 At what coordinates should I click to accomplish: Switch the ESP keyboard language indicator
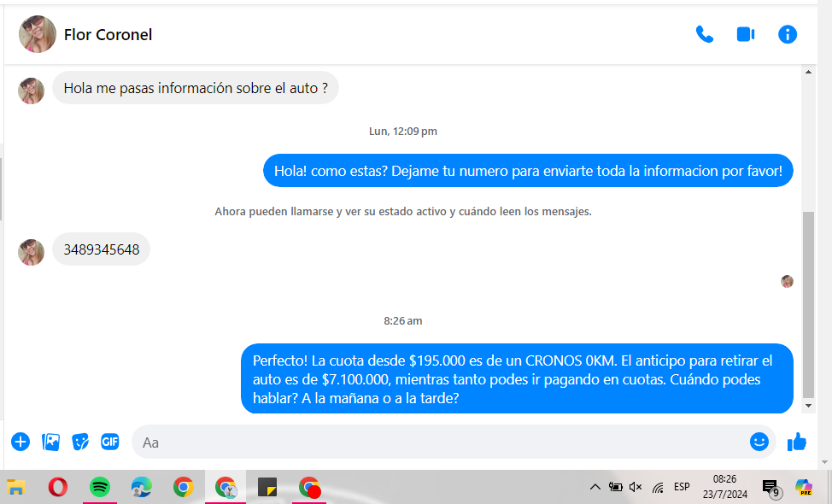[x=682, y=487]
